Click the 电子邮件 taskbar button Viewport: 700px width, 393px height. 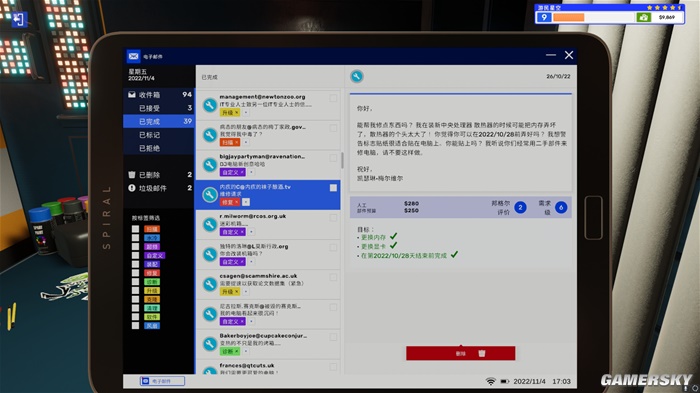coord(162,381)
